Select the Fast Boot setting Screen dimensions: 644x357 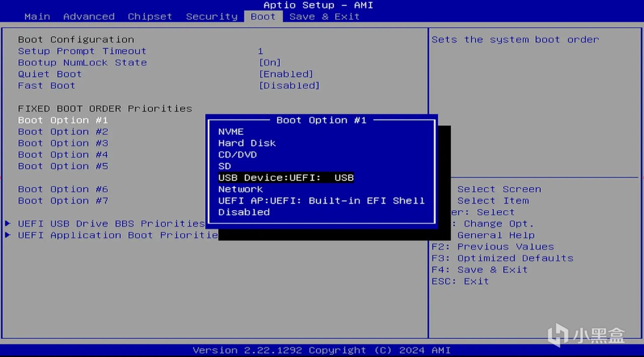pyautogui.click(x=47, y=86)
